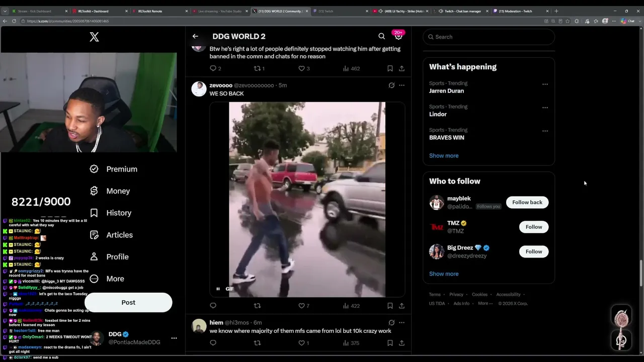Open community settings gear with 20+ badge
644x362 pixels.
[398, 36]
